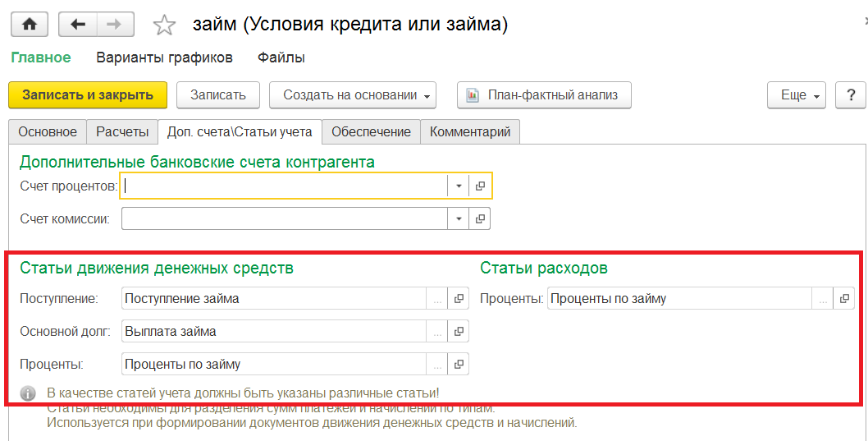
Task: Focus the Счет процентов input field
Action: 284,186
